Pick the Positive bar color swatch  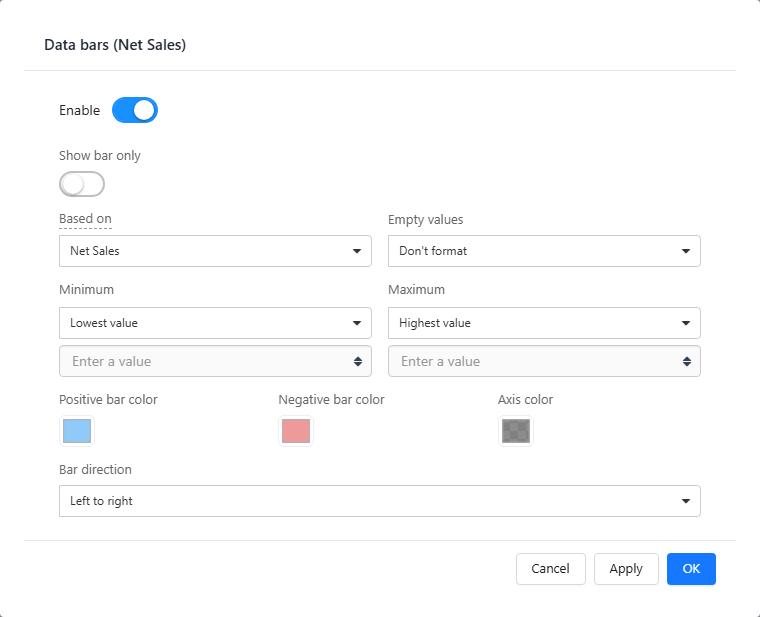pyautogui.click(x=77, y=431)
